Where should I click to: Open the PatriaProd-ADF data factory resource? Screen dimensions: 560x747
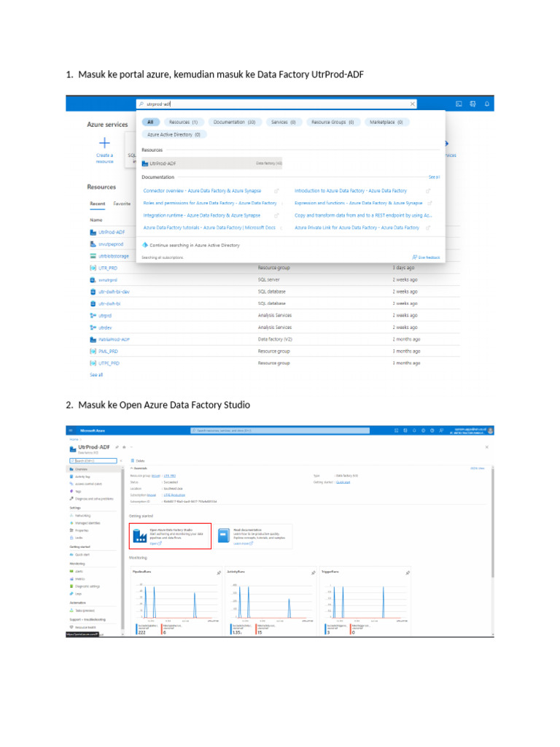tap(114, 340)
